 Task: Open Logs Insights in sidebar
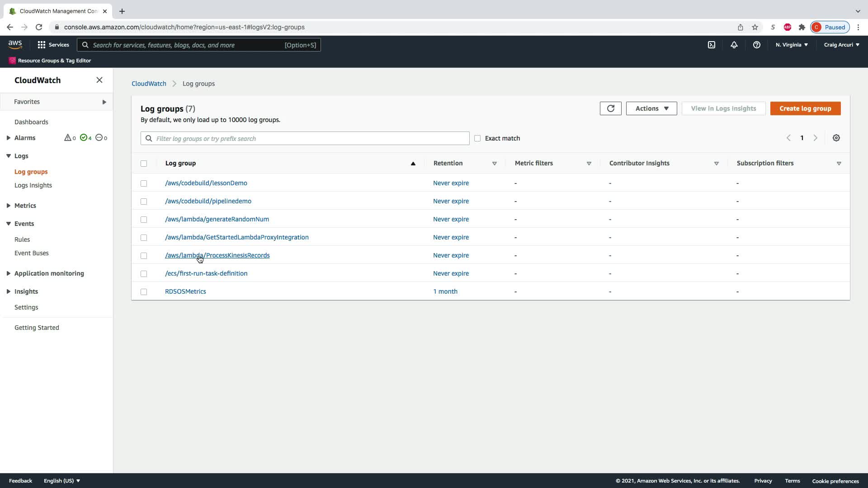[x=33, y=185]
